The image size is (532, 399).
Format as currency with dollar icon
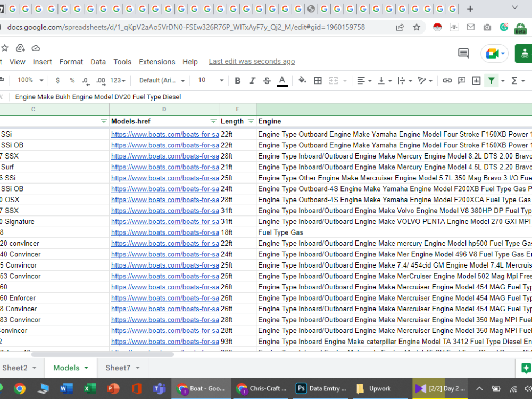coord(57,80)
